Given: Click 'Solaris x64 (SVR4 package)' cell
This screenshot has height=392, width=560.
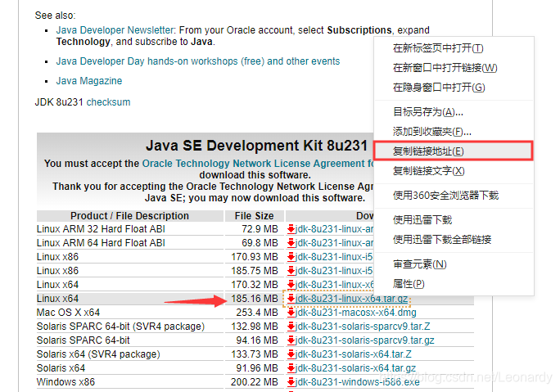Looking at the screenshot, I should pyautogui.click(x=98, y=354).
